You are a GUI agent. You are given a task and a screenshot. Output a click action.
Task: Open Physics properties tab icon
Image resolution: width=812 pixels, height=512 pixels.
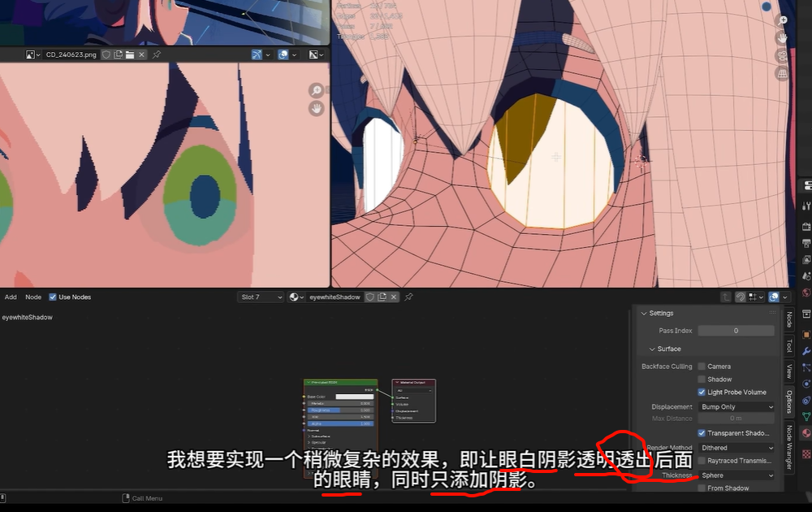[806, 384]
